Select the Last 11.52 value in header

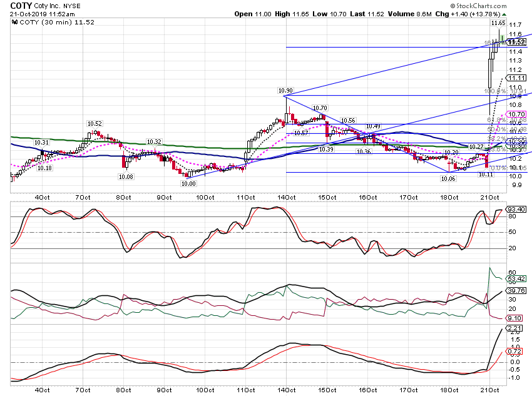click(367, 14)
